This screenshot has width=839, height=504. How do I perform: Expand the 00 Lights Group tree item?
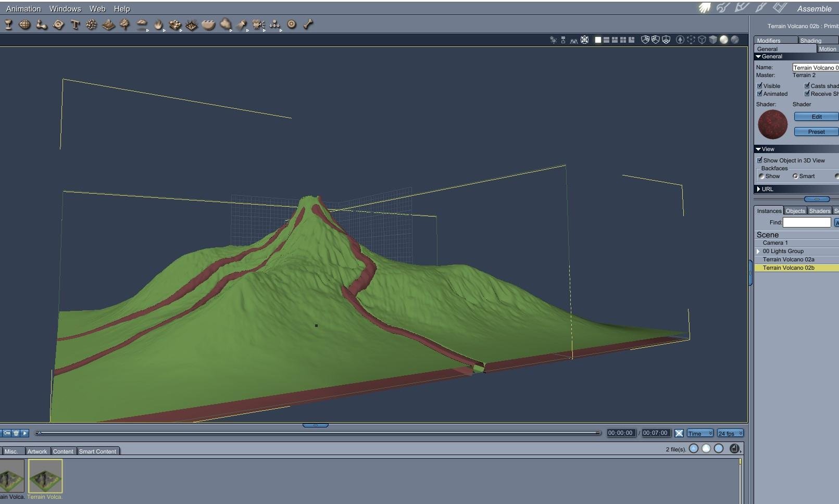click(x=758, y=251)
